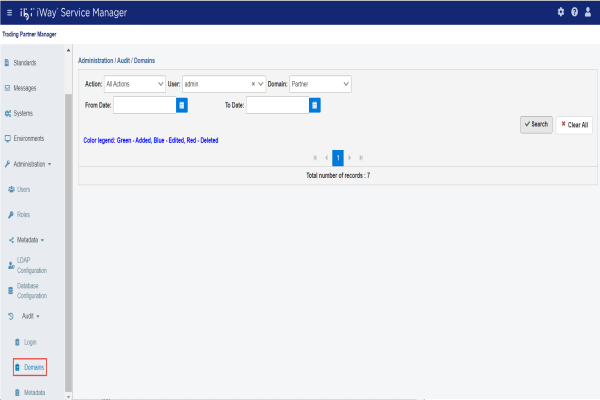Image resolution: width=600 pixels, height=400 pixels.
Task: Click the LDAP Configuration icon
Action: 11,265
